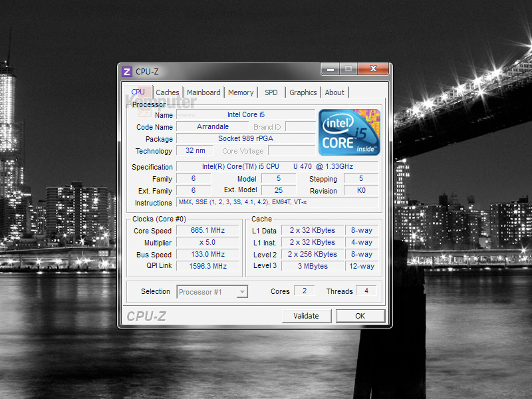Image resolution: width=532 pixels, height=399 pixels.
Task: Click the Revision value K0
Action: 361,190
